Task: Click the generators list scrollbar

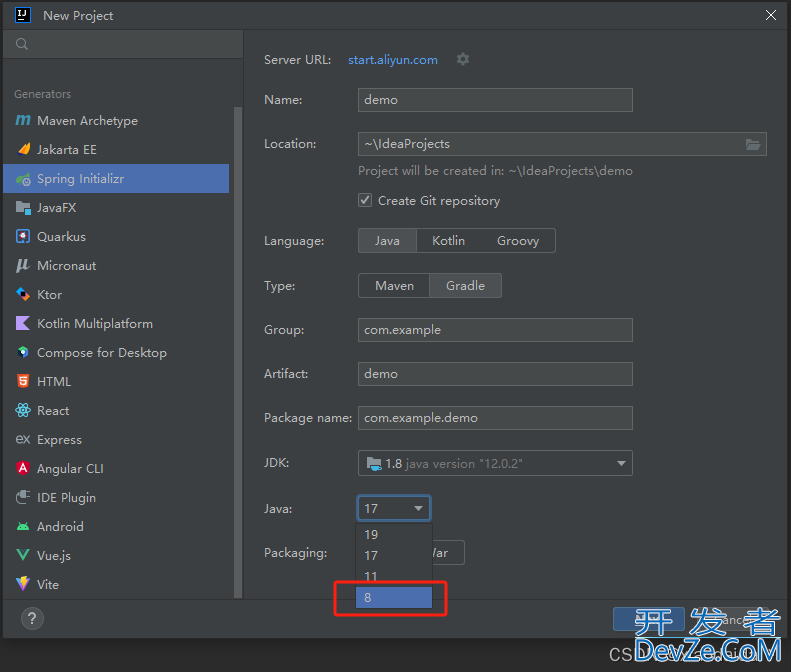Action: point(238,352)
